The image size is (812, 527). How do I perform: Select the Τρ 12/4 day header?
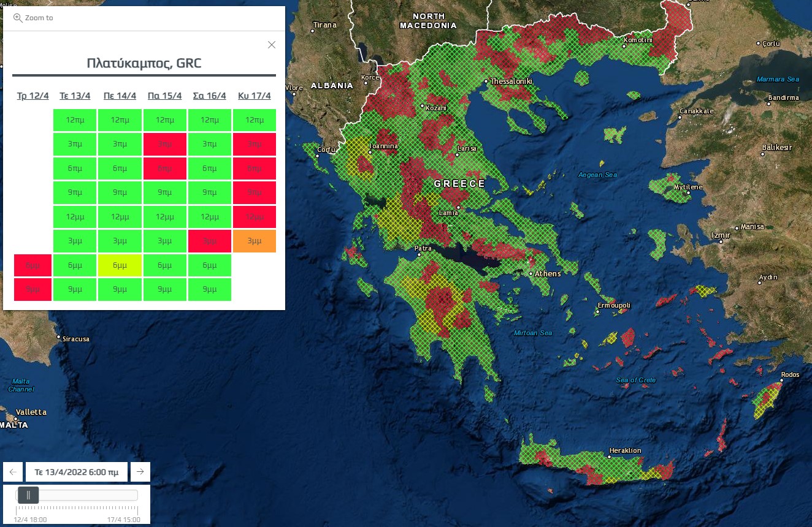(x=33, y=96)
